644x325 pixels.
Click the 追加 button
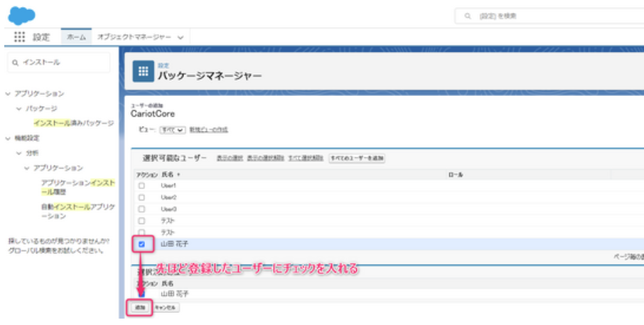[140, 307]
